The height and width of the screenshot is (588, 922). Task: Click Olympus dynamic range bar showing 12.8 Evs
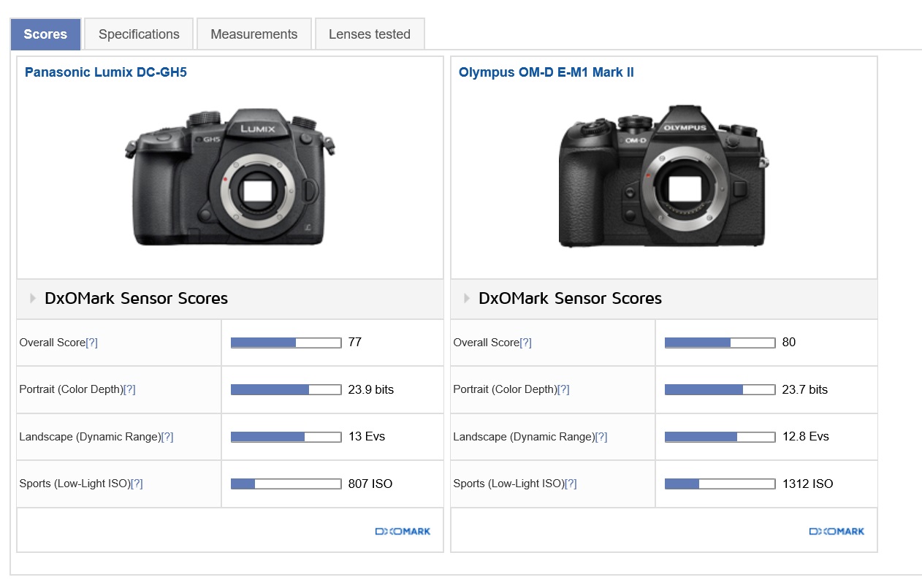click(720, 437)
